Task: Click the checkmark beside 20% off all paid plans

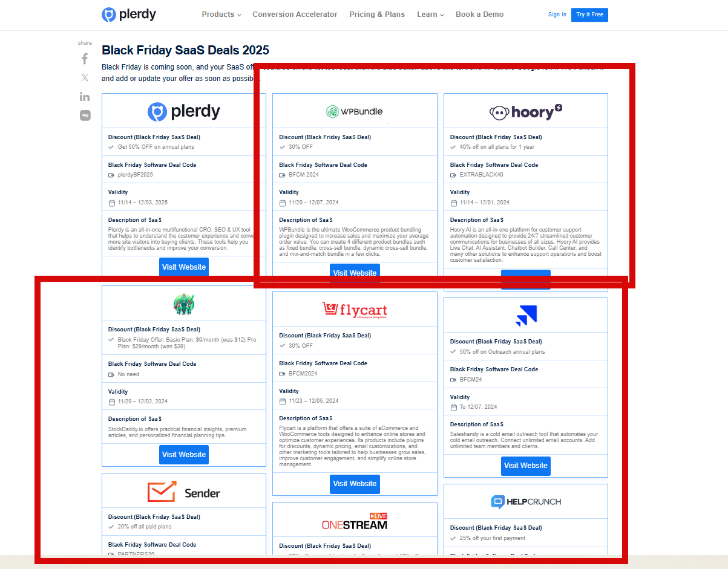Action: coord(111,527)
